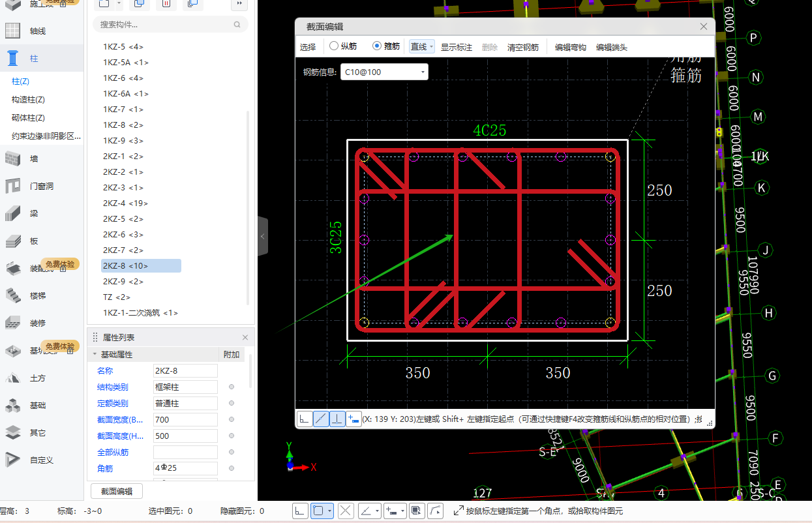The width and height of the screenshot is (812, 523).
Task: Click the 角筋 value field
Action: pyautogui.click(x=185, y=469)
